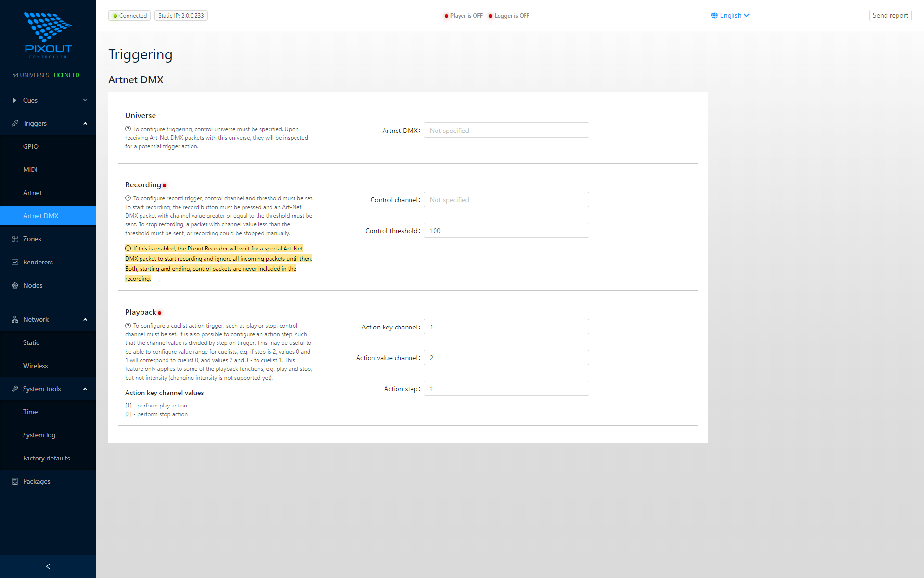Select MIDI in the Triggers menu

[30, 170]
